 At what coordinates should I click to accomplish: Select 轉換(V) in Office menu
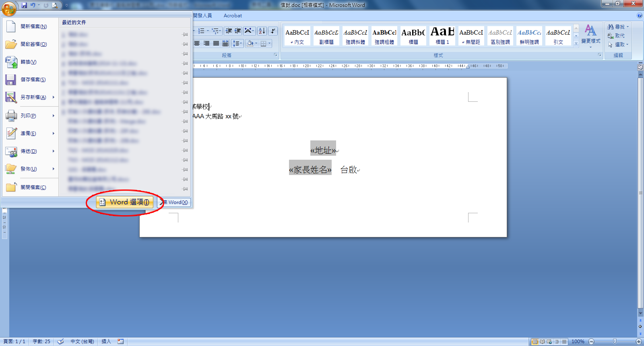pos(30,62)
